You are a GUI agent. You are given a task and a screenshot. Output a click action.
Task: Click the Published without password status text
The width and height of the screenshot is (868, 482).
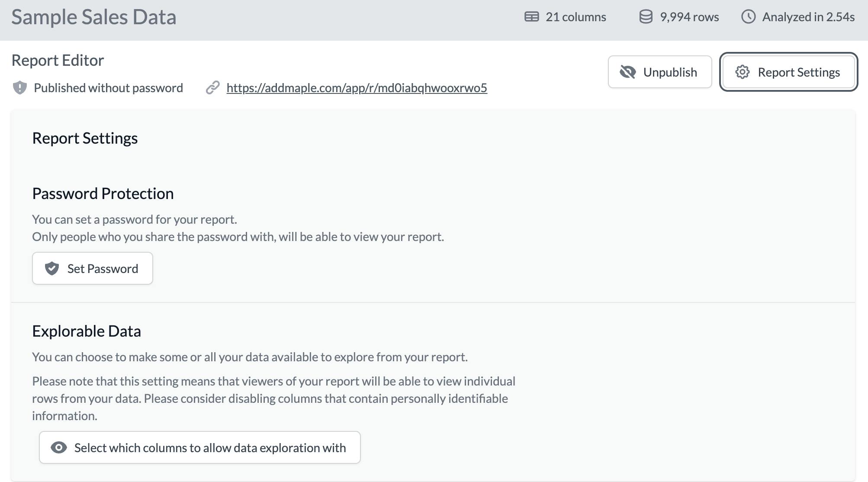point(108,88)
